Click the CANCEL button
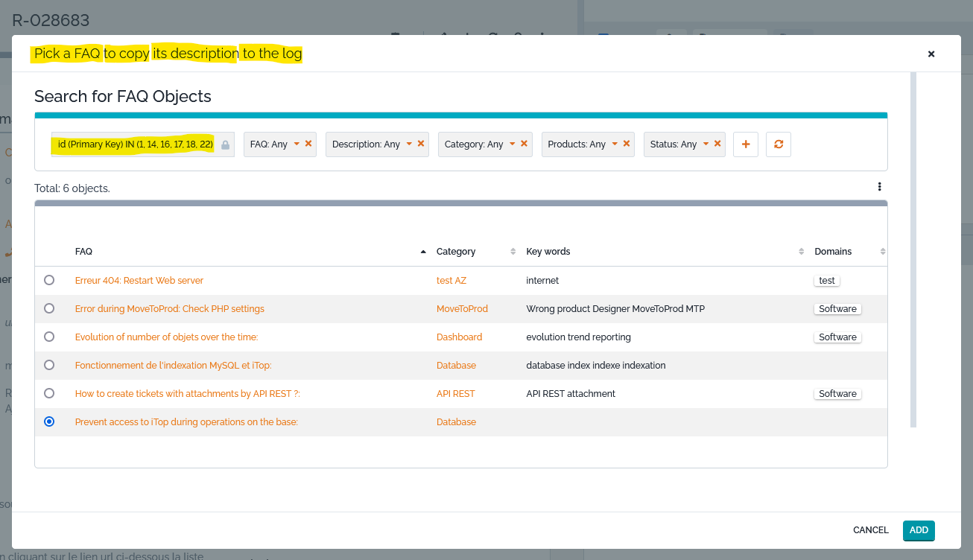 tap(871, 530)
